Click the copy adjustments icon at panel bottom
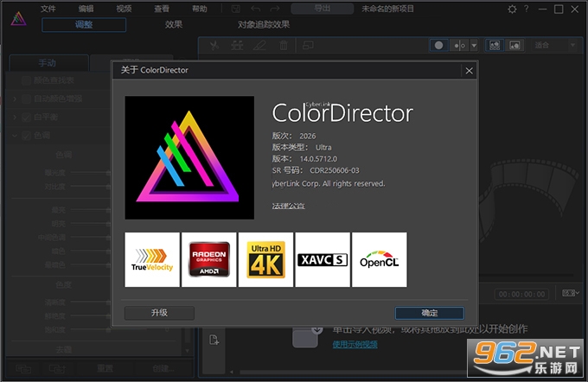Screen dimensions: 588x382 23,369
